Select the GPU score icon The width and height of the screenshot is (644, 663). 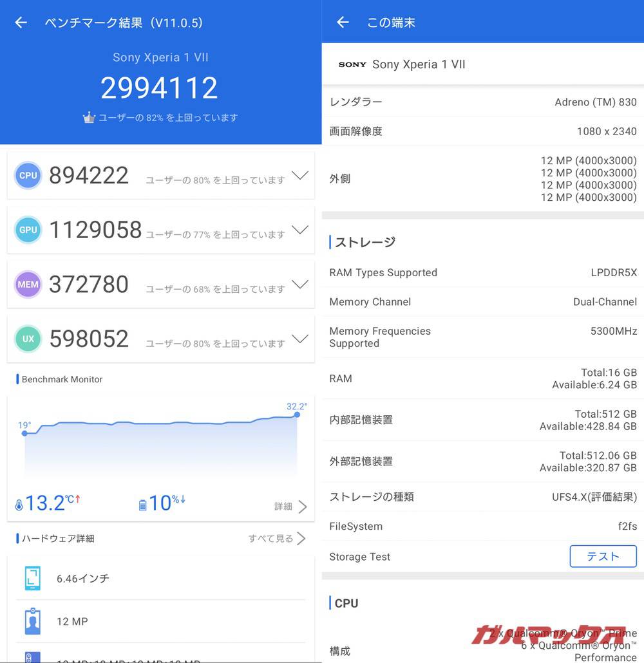click(27, 230)
